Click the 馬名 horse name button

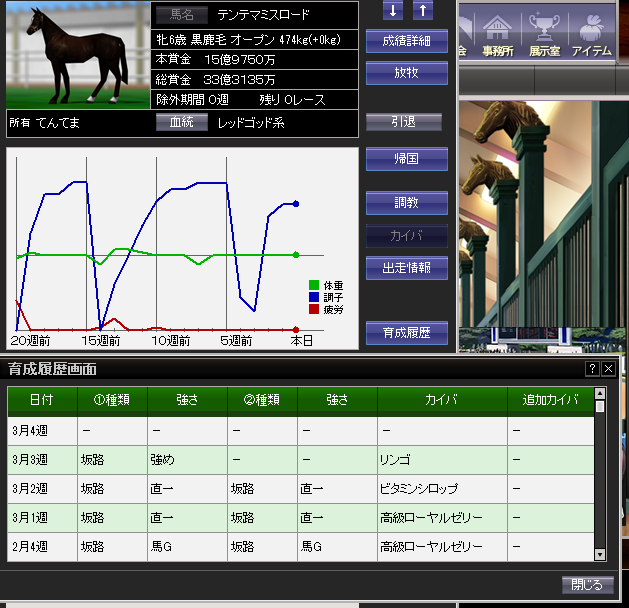[x=181, y=15]
